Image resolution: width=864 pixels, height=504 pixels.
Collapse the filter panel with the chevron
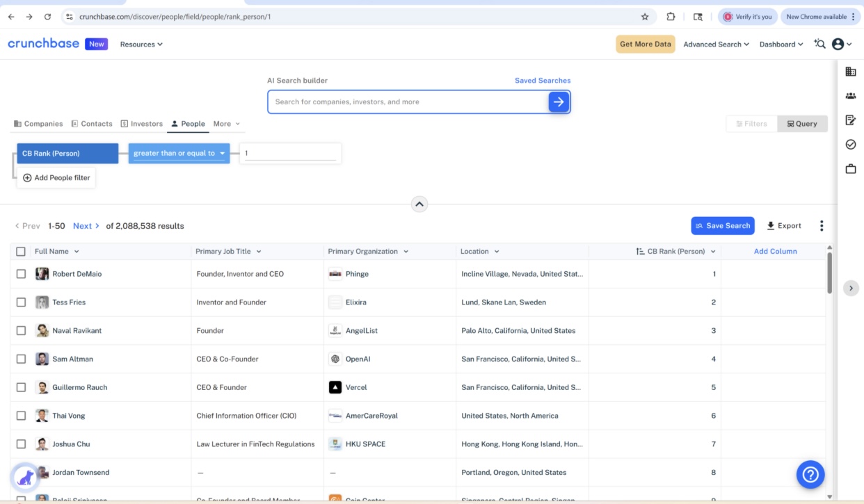pyautogui.click(x=419, y=204)
